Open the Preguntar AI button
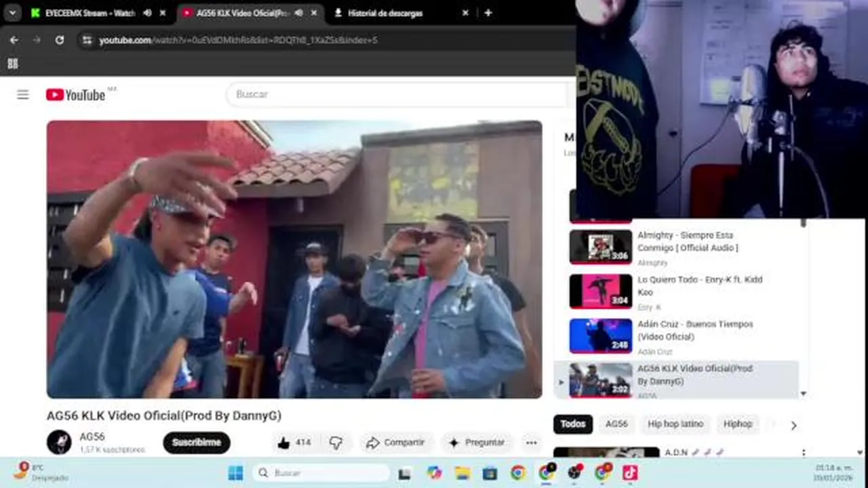 coord(477,443)
